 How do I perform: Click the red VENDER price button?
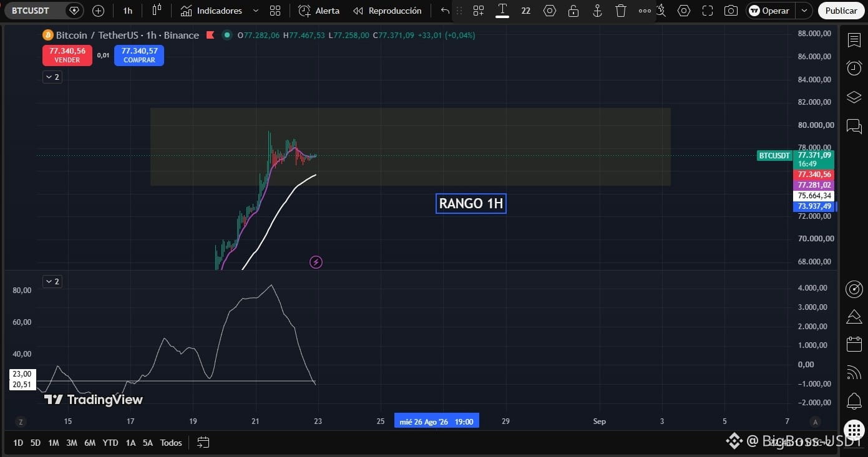pos(67,55)
